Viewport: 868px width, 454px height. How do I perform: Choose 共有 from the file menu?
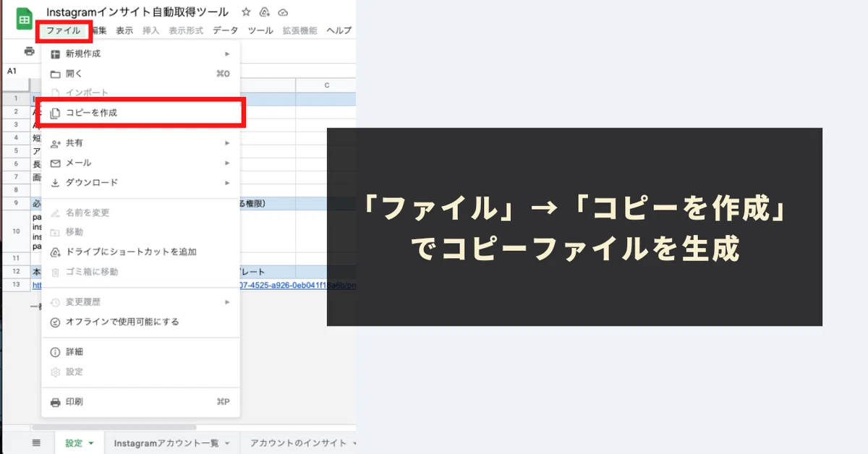(x=140, y=143)
